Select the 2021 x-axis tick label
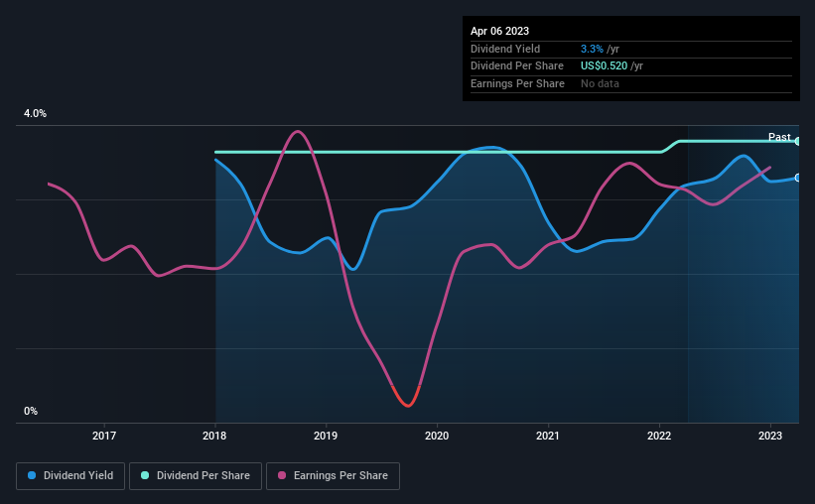Viewport: 815px width, 504px height. tap(548, 436)
